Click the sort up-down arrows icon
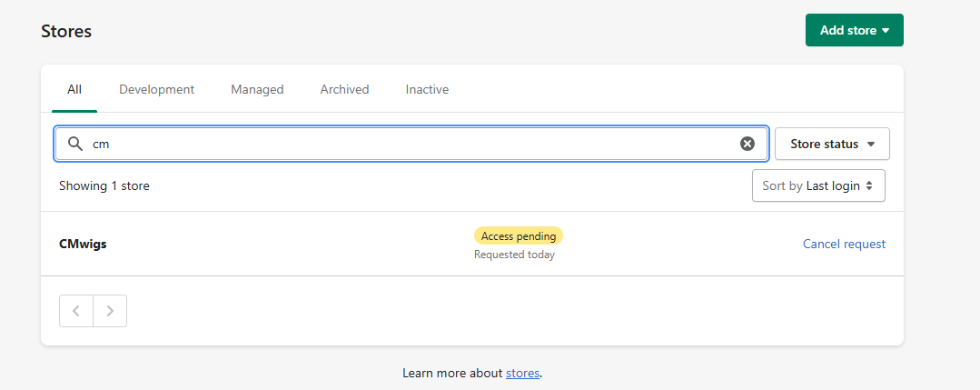980x390 pixels. (x=869, y=186)
